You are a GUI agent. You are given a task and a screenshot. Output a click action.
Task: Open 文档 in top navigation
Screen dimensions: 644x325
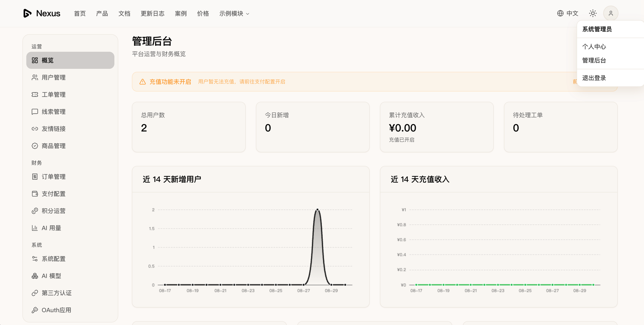(124, 13)
